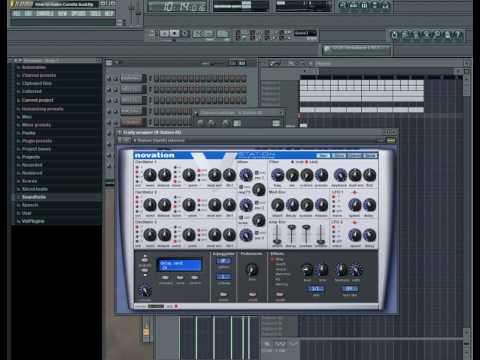Expand the Packs browser folder
Viewport: 480px width, 360px height.
[x=29, y=133]
